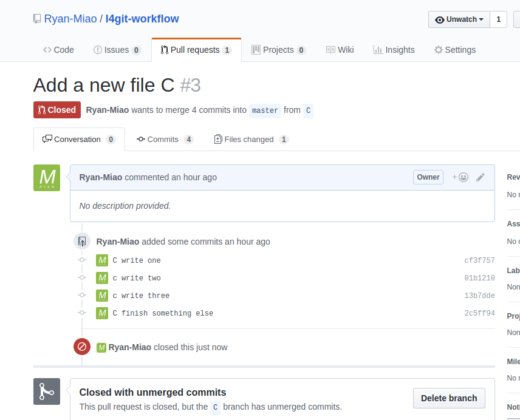Click the 'Closed with unmerged commits' heading

(x=152, y=393)
